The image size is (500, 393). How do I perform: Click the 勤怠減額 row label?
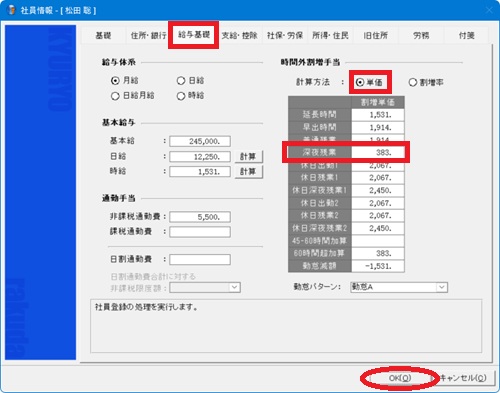point(320,266)
